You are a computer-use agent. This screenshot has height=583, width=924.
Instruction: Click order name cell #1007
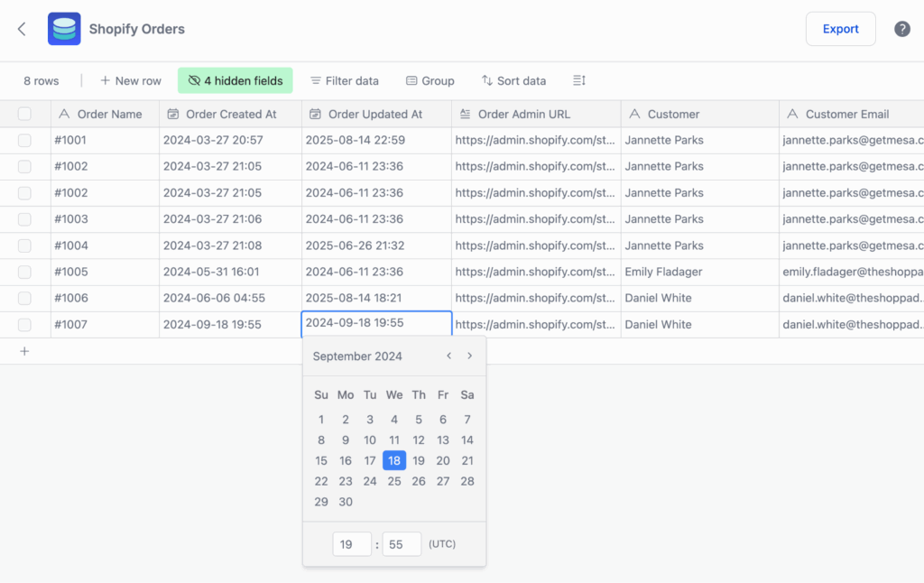(105, 324)
